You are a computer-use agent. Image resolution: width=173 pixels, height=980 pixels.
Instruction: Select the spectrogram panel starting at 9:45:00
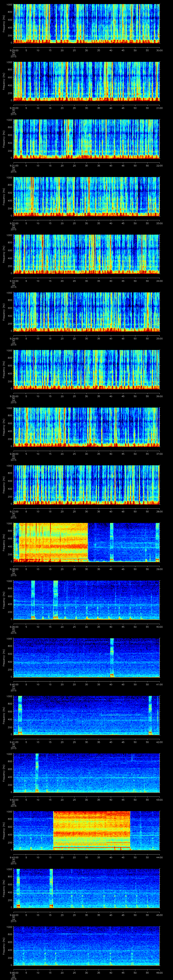point(87,945)
